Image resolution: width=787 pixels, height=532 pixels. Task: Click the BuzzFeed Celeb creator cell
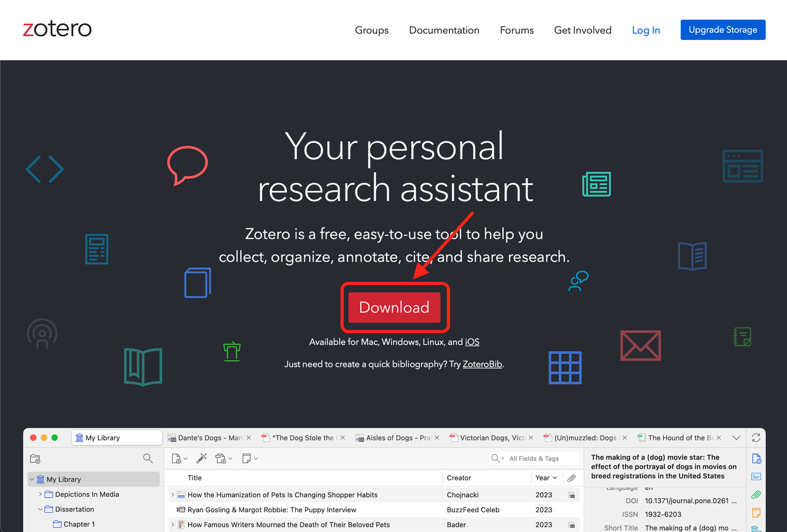pyautogui.click(x=473, y=509)
